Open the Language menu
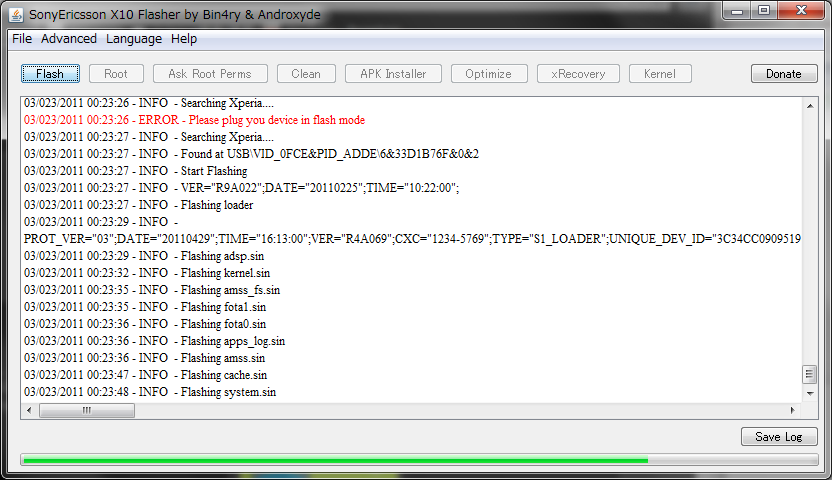The width and height of the screenshot is (832, 480). click(x=134, y=39)
